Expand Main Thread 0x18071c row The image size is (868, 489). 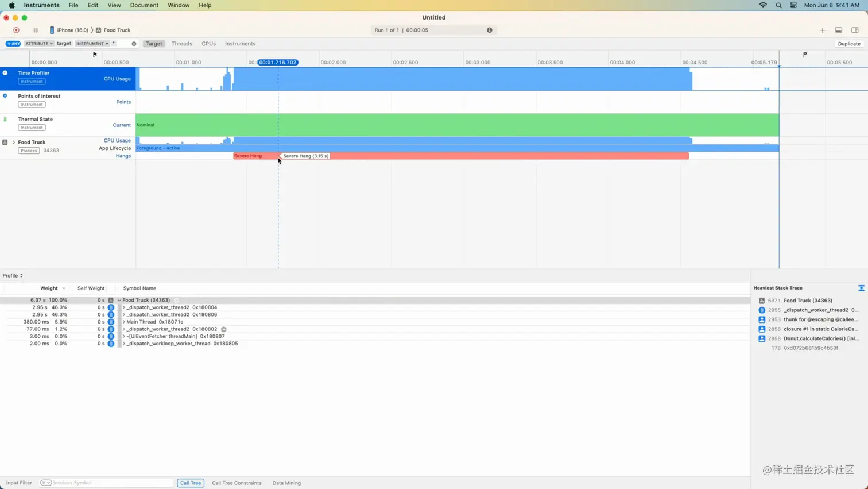[x=123, y=322]
